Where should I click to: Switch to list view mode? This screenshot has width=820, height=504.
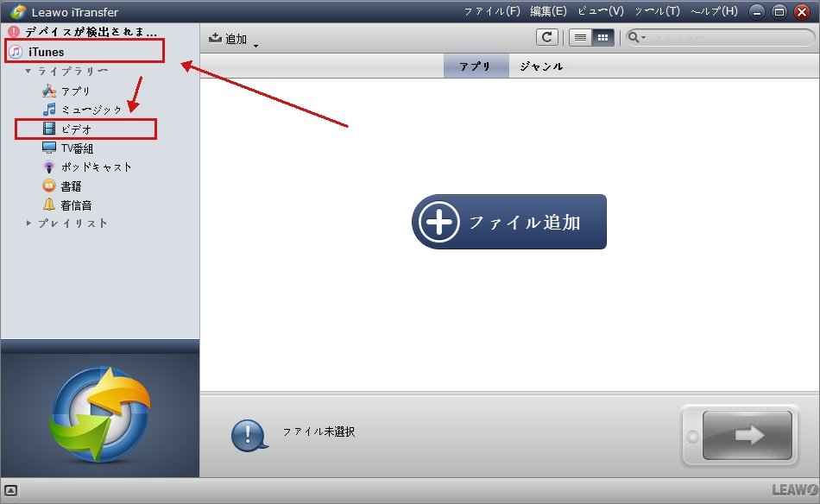click(x=580, y=37)
